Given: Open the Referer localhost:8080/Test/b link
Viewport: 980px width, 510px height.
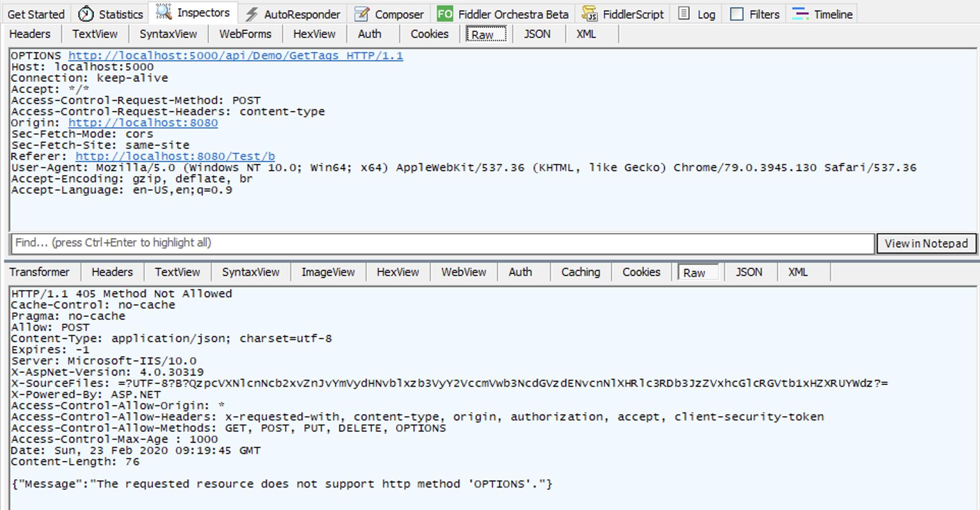Looking at the screenshot, I should pos(175,157).
